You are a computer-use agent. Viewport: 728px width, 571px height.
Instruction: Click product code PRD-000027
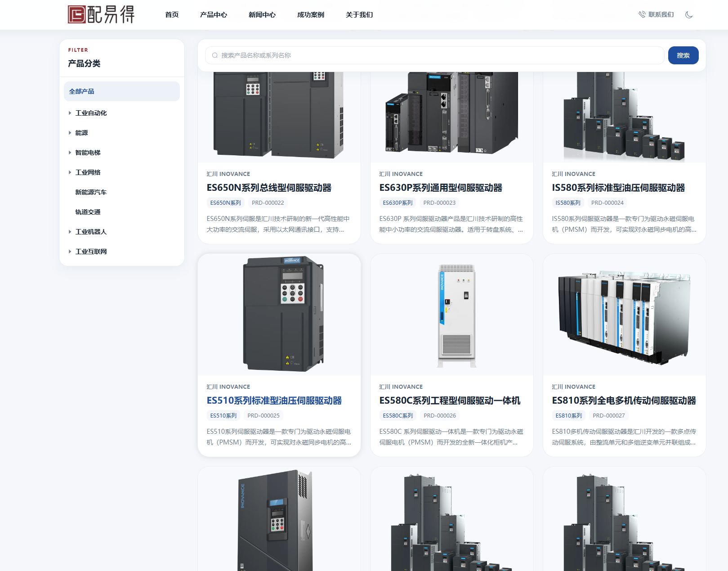[x=609, y=416]
